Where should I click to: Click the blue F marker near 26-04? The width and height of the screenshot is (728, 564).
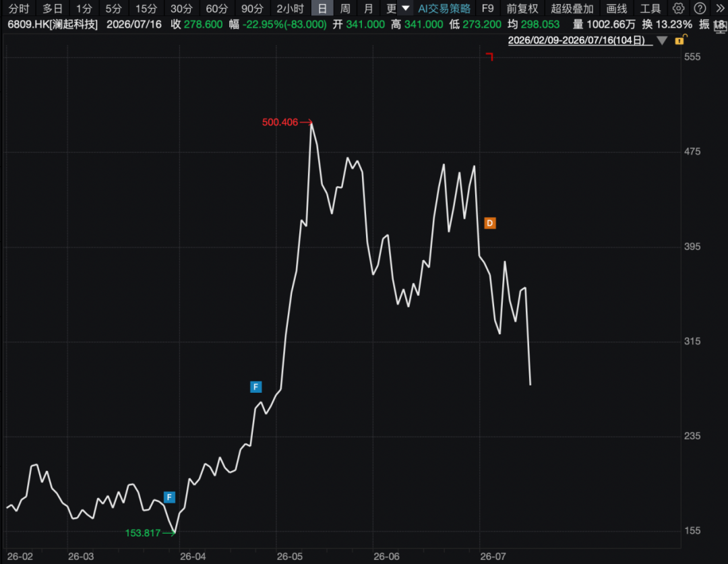[x=169, y=497]
